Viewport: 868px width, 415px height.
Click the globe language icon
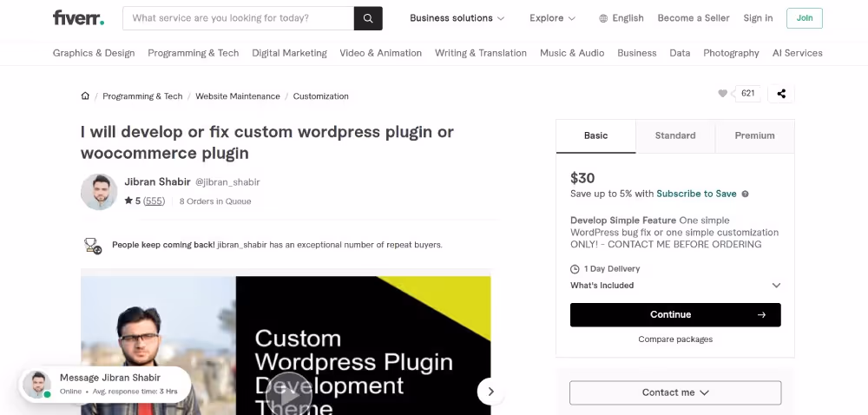pyautogui.click(x=603, y=18)
